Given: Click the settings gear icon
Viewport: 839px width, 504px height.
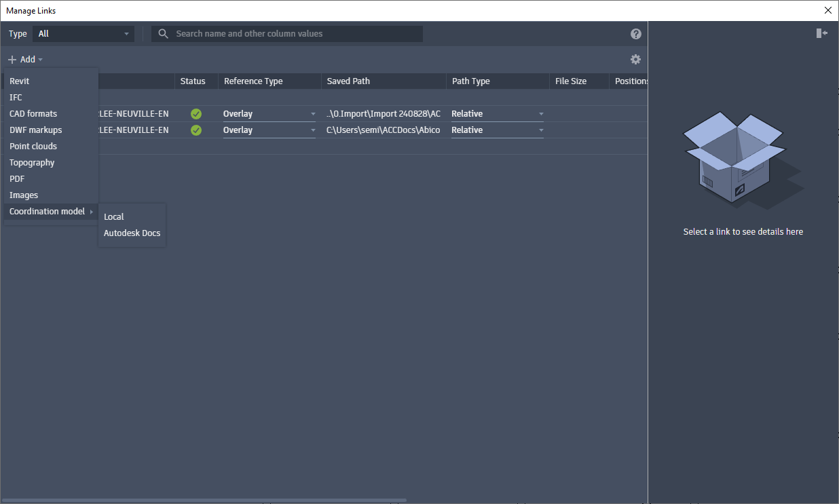Looking at the screenshot, I should [635, 59].
